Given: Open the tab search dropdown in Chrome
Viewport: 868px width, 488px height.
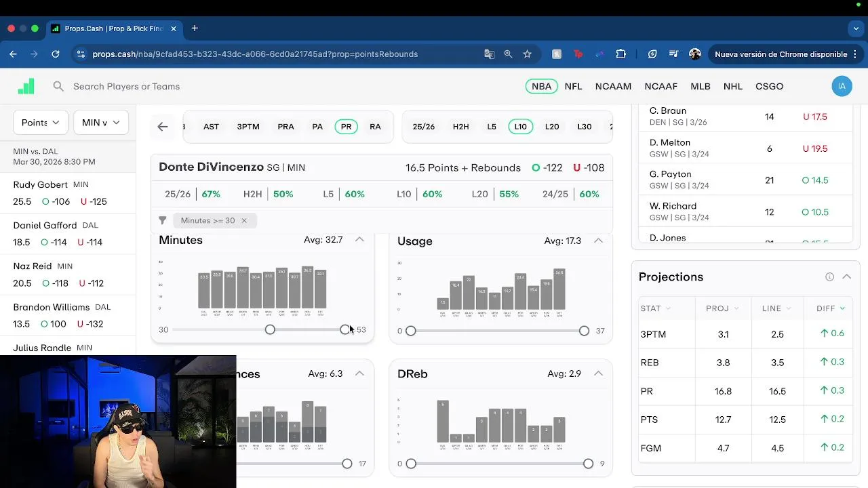Looking at the screenshot, I should 856,28.
